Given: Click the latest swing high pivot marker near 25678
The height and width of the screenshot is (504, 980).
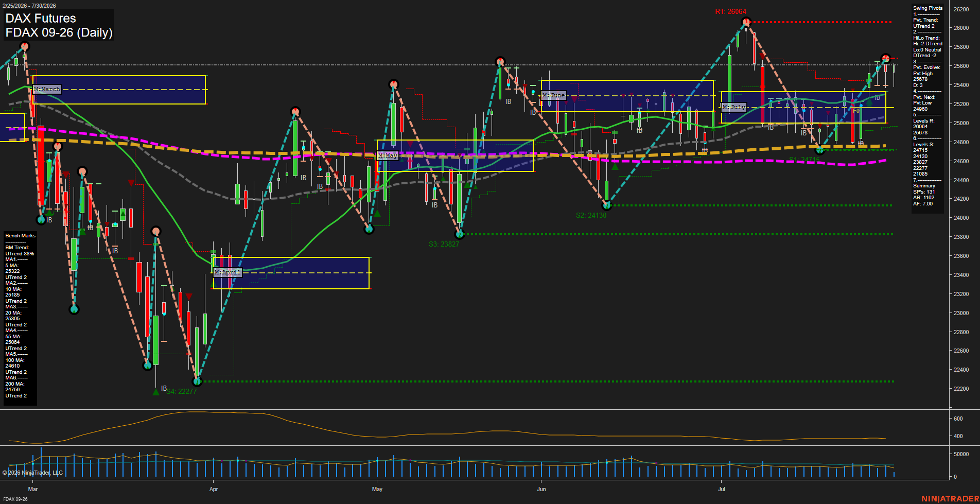Looking at the screenshot, I should (885, 58).
